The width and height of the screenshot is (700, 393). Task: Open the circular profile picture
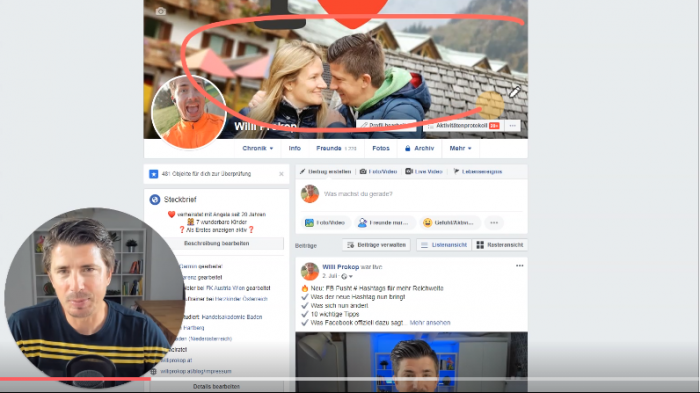point(189,112)
